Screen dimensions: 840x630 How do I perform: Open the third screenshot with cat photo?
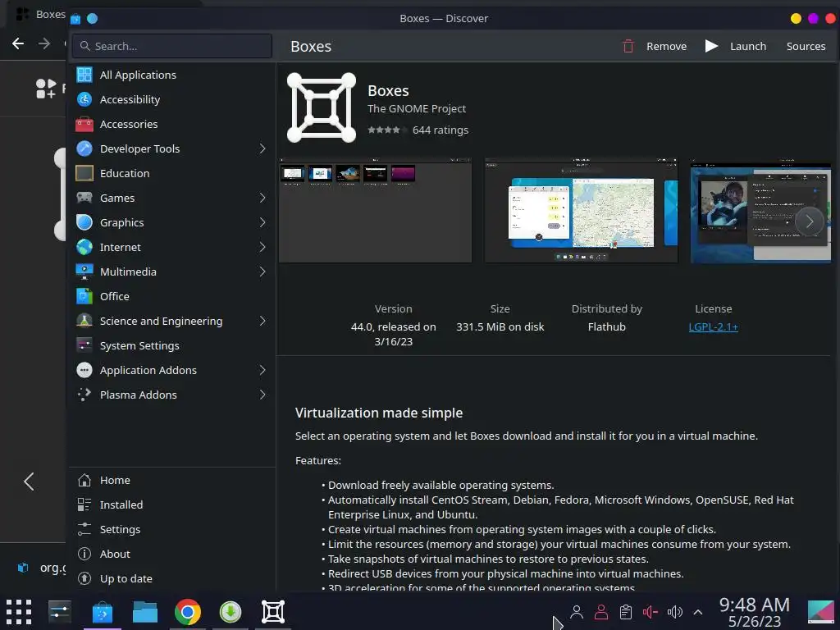(760, 211)
